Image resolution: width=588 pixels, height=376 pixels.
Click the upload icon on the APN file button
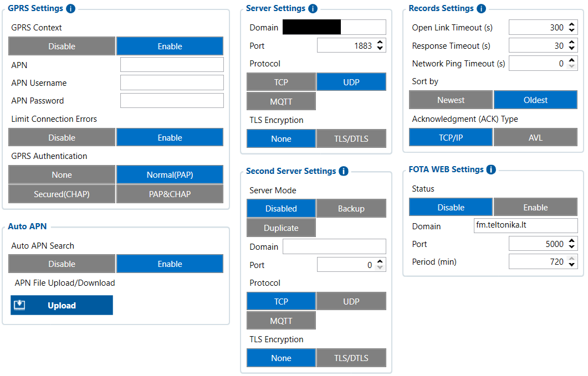20,305
